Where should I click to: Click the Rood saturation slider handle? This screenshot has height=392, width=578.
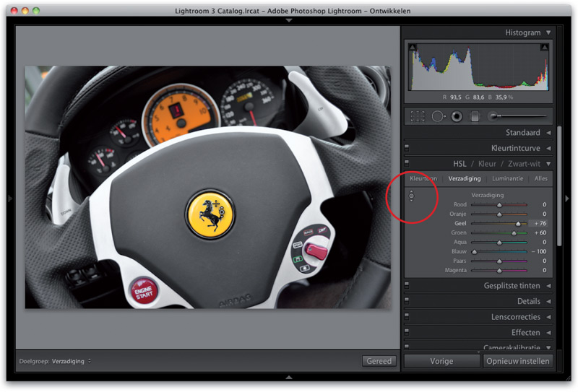pyautogui.click(x=499, y=205)
